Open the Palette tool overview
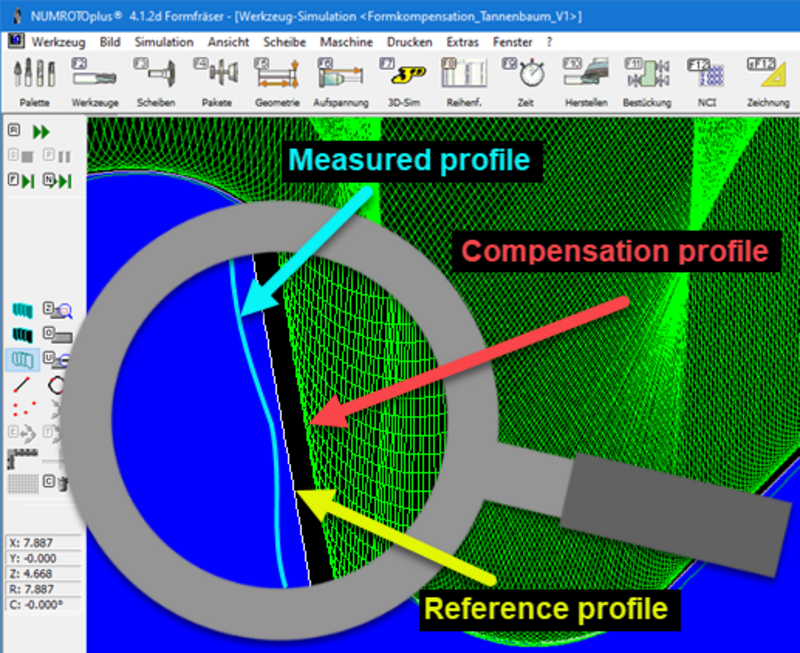800x653 pixels. coord(35,78)
